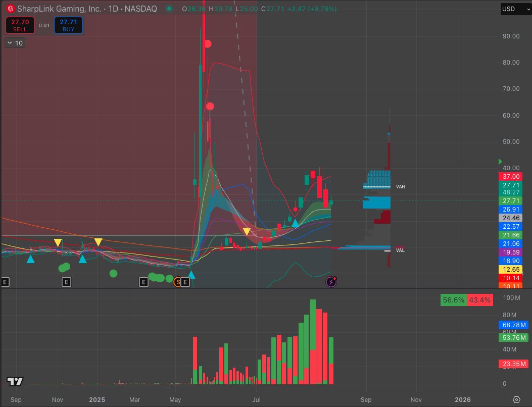Screen dimensions: 532x407
Task: Click the red 23.35 M volume label
Action: pos(513,364)
